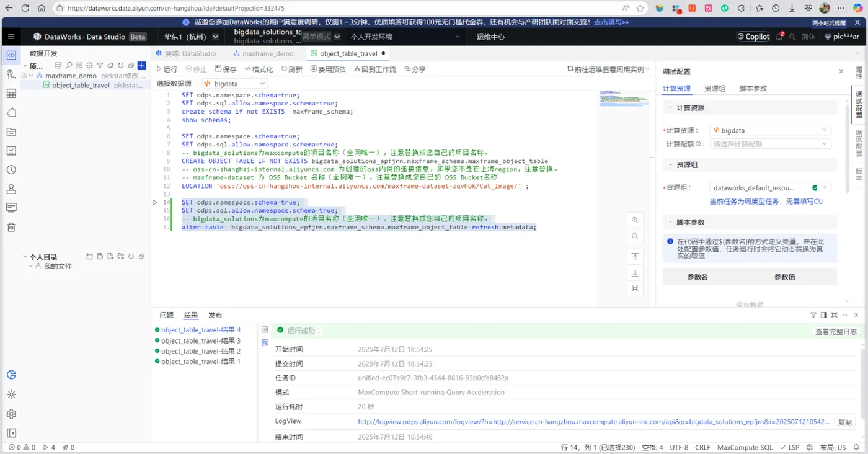Switch to the 脚本参数 tab in debug config
The image size is (868, 454).
point(753,89)
